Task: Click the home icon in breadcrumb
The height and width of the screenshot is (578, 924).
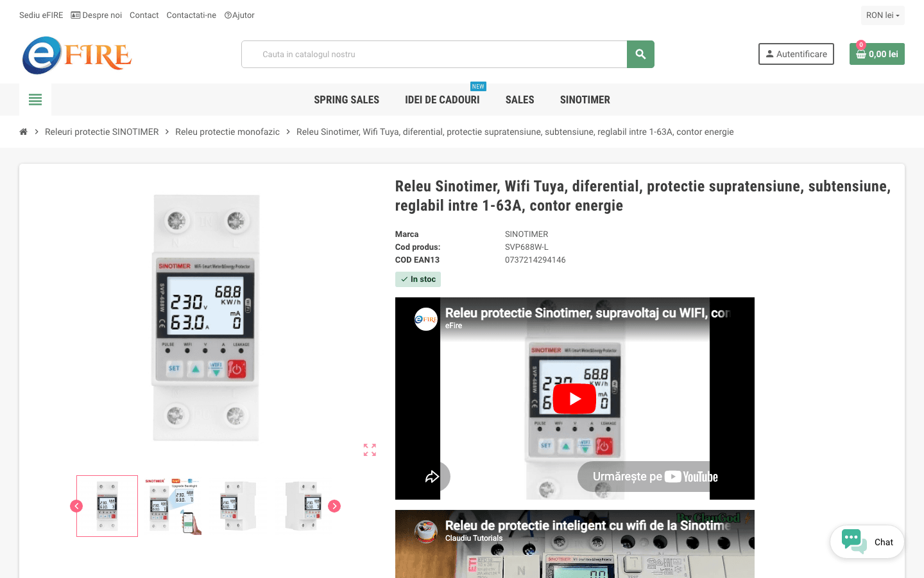Action: [23, 132]
